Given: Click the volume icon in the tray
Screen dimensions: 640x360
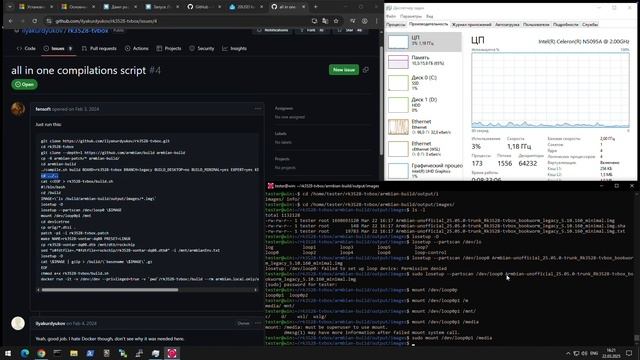Looking at the screenshot, I should coord(584,353).
